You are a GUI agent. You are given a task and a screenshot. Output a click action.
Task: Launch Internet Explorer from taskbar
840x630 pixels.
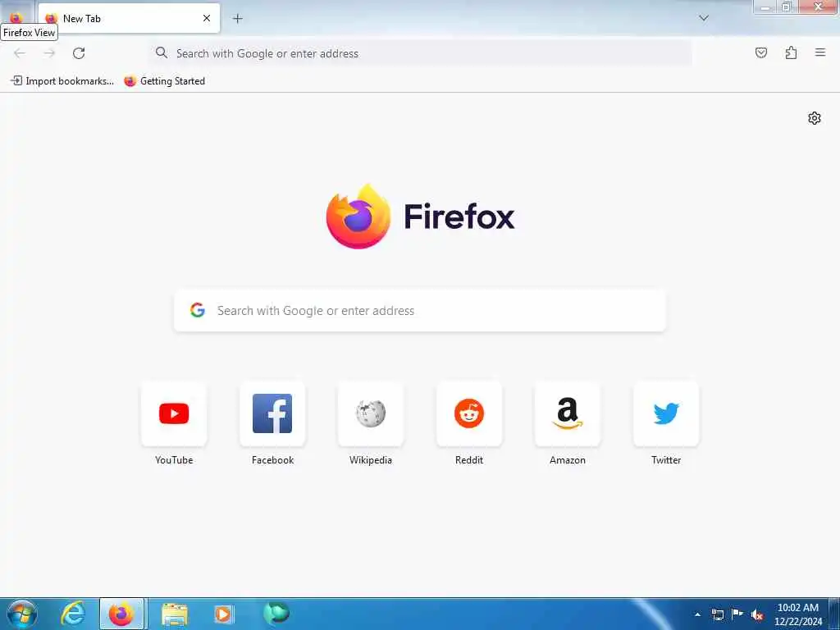[73, 614]
